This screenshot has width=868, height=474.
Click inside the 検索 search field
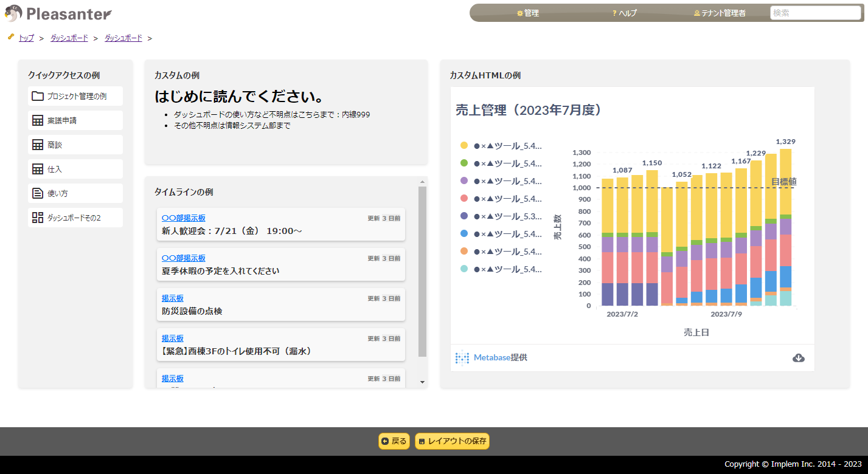point(815,12)
